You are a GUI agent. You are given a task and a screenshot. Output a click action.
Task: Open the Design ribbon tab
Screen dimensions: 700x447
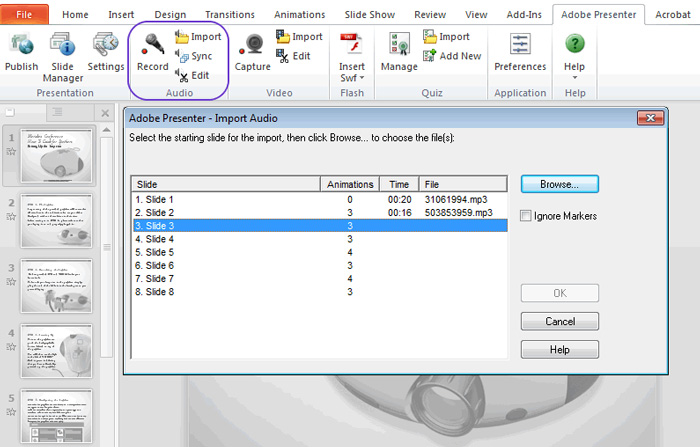tap(170, 14)
